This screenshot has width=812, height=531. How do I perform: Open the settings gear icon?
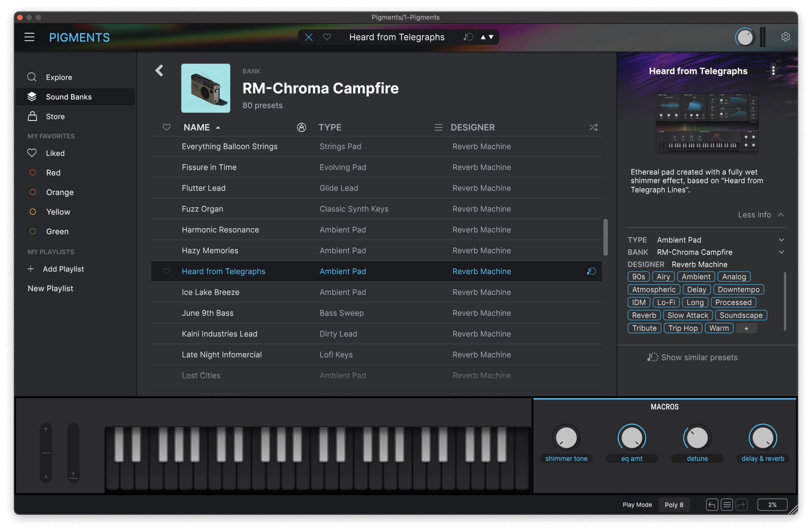[785, 37]
